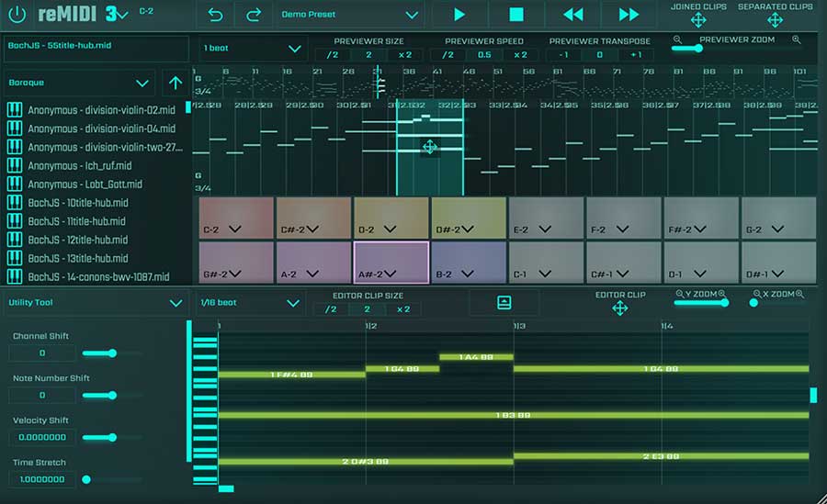Select the C-1 clip pad
This screenshot has height=504, width=827.
click(x=546, y=263)
